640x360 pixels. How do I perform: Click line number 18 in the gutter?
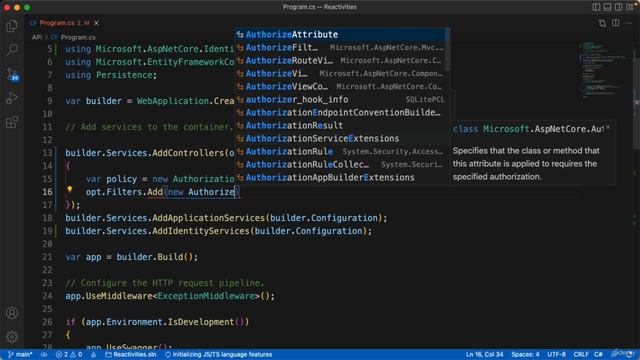[47, 218]
